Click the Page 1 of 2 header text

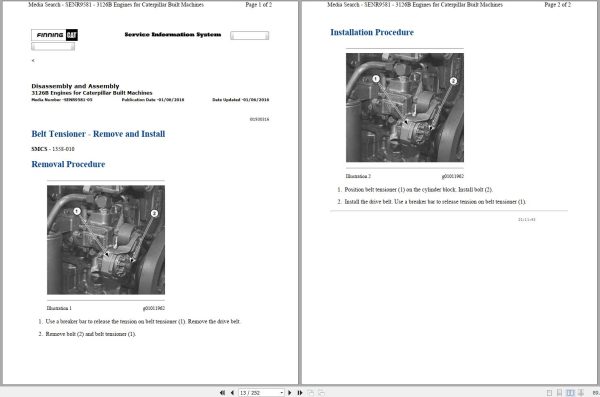259,5
